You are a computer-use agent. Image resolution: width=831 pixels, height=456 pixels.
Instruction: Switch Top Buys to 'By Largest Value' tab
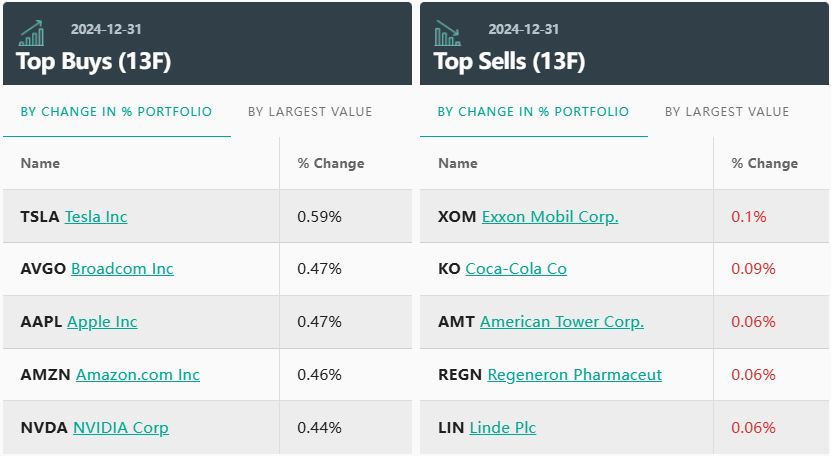tap(310, 112)
